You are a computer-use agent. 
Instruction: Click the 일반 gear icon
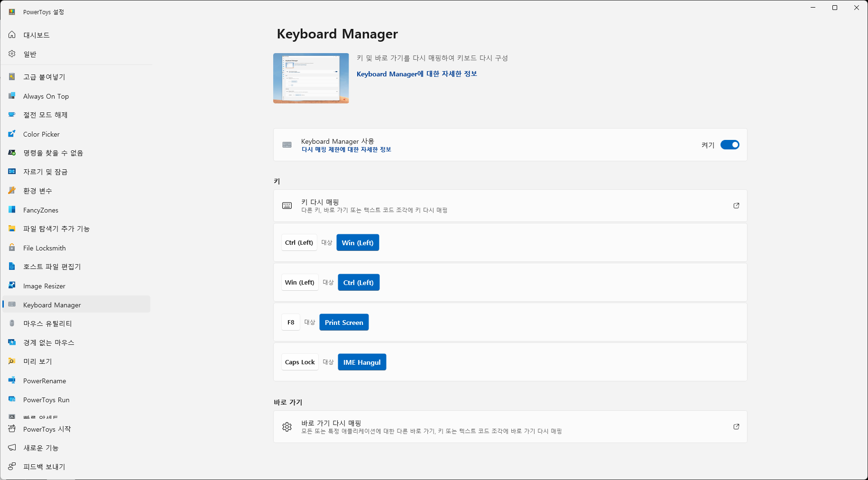click(x=12, y=54)
